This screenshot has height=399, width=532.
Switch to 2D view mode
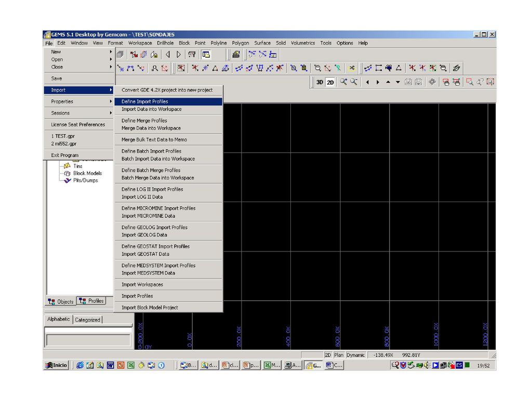tap(330, 82)
